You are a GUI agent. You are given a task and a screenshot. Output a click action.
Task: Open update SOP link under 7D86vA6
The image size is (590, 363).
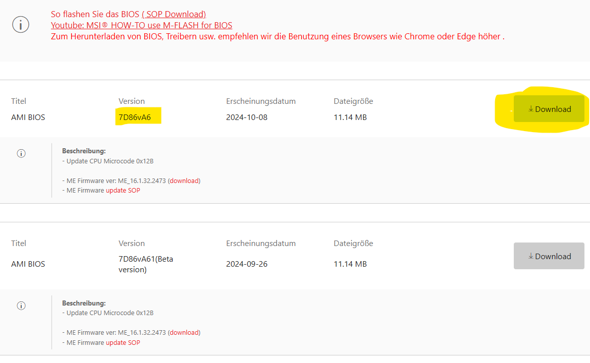click(123, 190)
